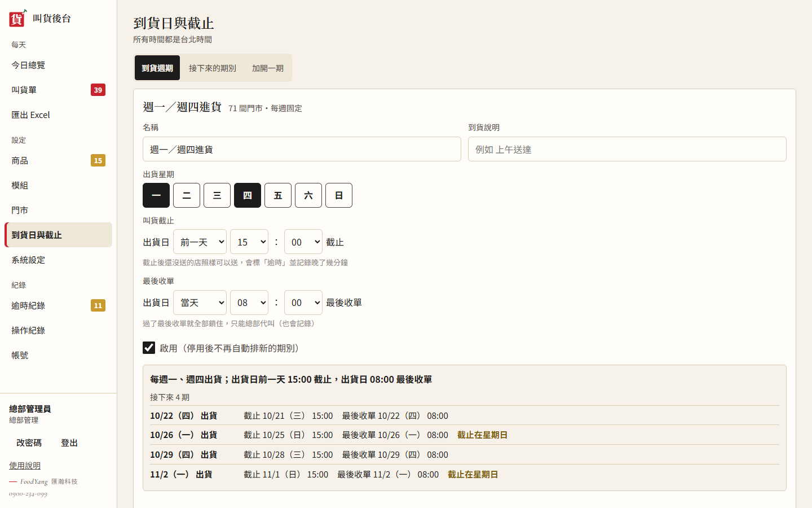This screenshot has height=508, width=812.
Task: Switch to the 加開一期 tab
Action: point(268,68)
